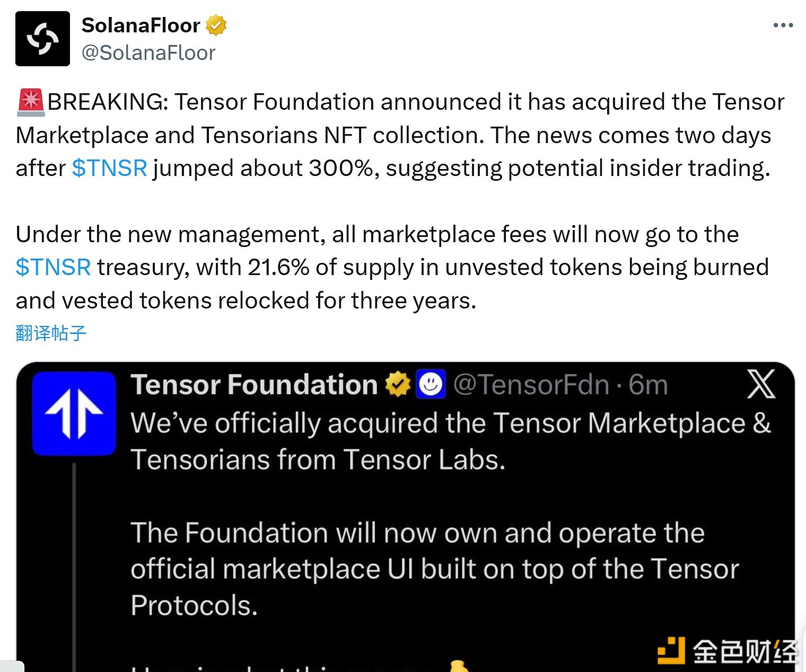Click the thread line inside the quoted tweet
The image size is (806, 672).
pos(74,556)
